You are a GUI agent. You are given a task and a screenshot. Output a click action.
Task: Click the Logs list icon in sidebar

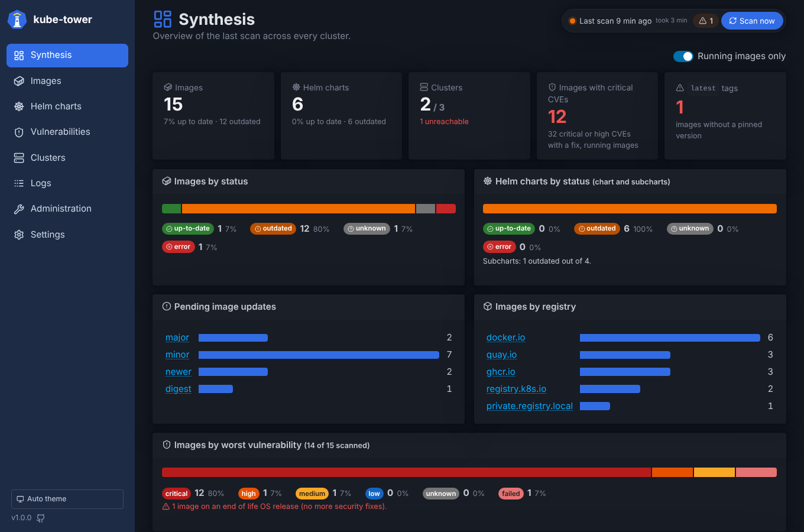pos(19,183)
